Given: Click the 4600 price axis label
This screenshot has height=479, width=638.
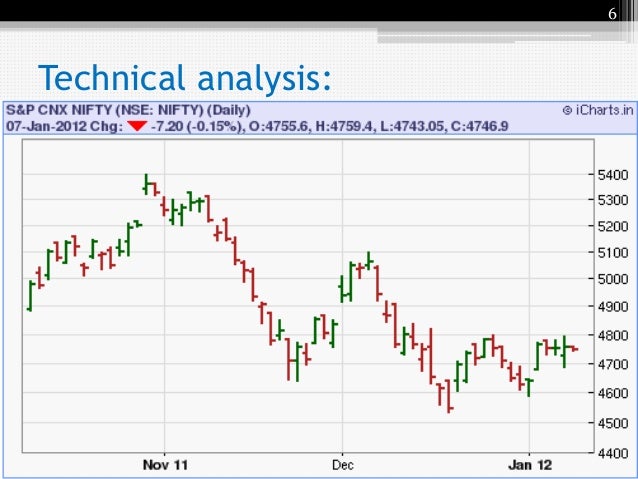Looking at the screenshot, I should (612, 393).
